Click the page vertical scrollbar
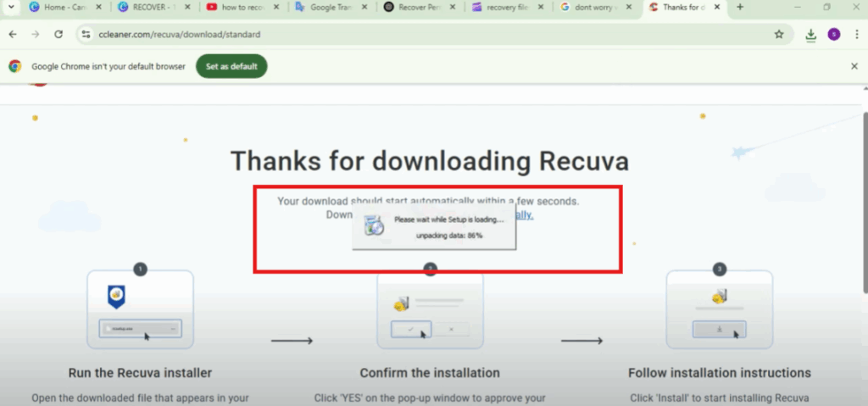868x406 pixels. coord(865,203)
